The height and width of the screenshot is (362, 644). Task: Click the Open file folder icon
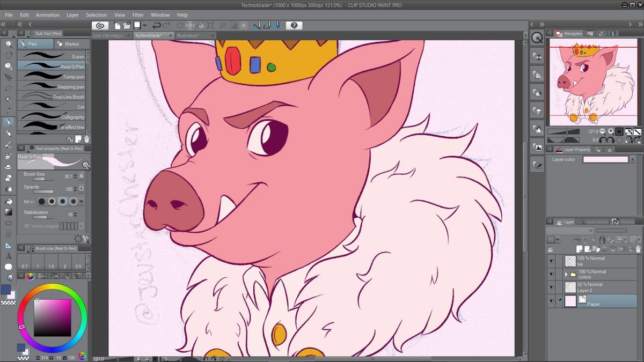click(x=127, y=25)
